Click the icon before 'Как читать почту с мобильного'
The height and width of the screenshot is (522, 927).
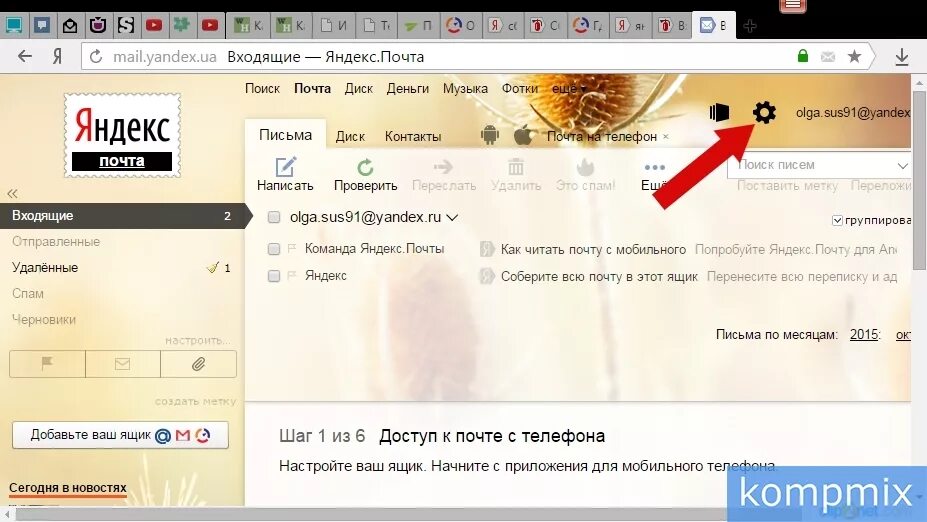487,249
